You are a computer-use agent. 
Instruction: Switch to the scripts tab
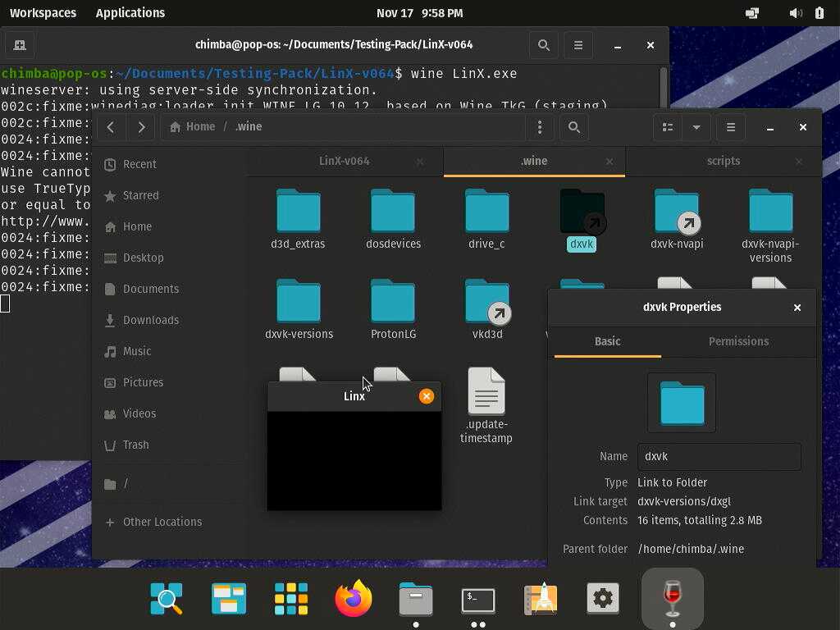723,162
